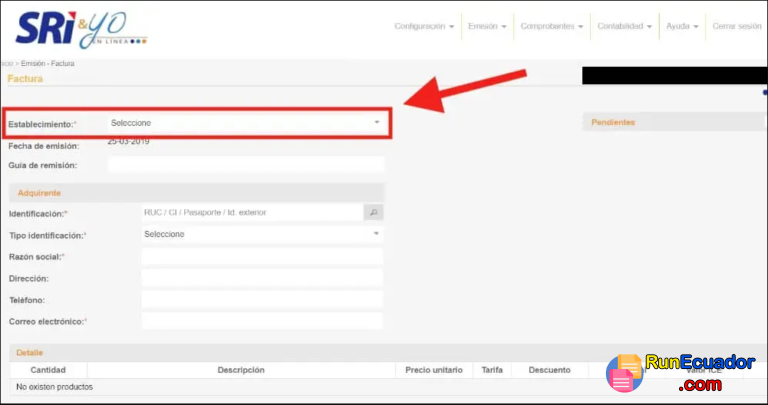Open the Configuración menu
Screen dimensions: 768x405
(x=424, y=26)
